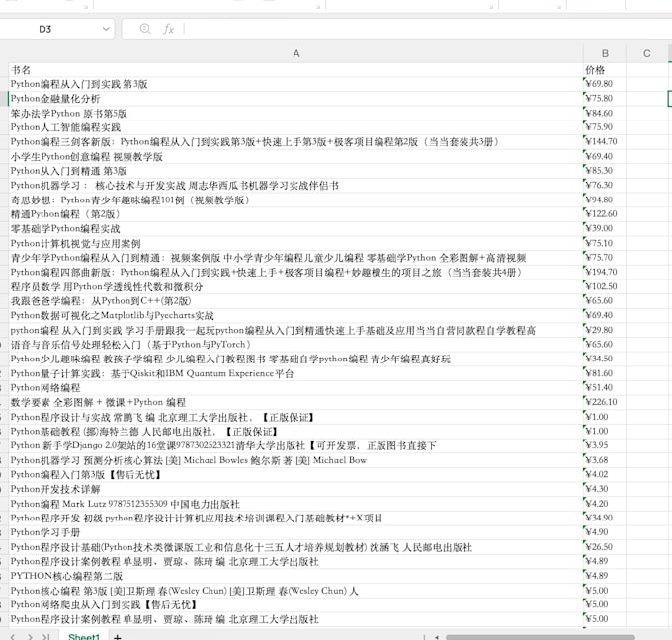
Task: Select cell Python学习手册
Action: (x=296, y=532)
